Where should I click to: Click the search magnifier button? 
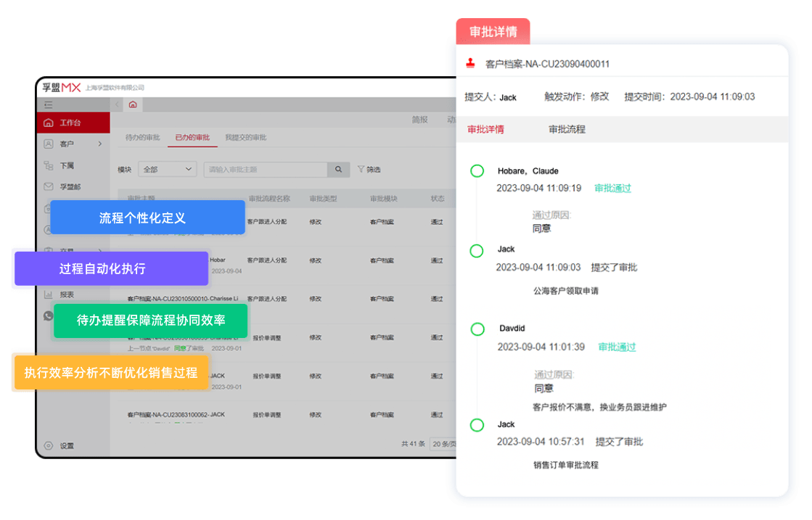[338, 170]
